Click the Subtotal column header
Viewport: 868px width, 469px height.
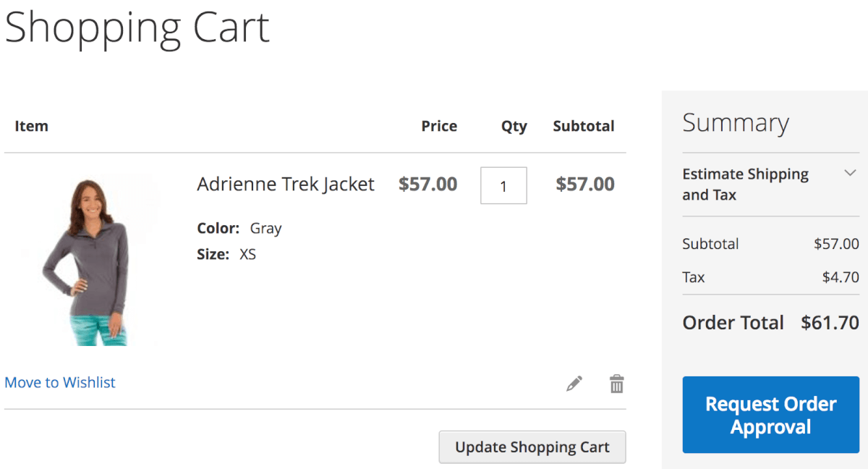coord(583,126)
